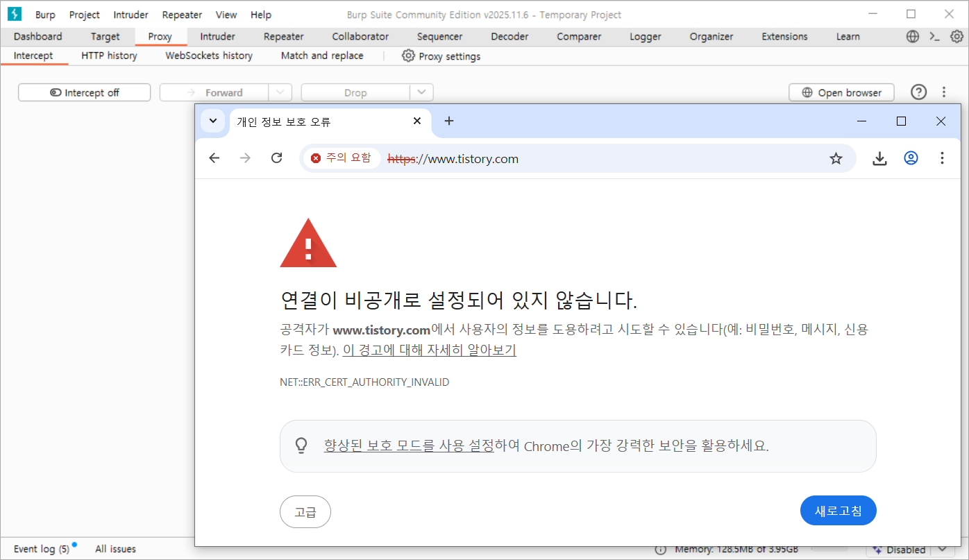The height and width of the screenshot is (560, 969).
Task: Switch to the Repeater tab
Action: (284, 37)
